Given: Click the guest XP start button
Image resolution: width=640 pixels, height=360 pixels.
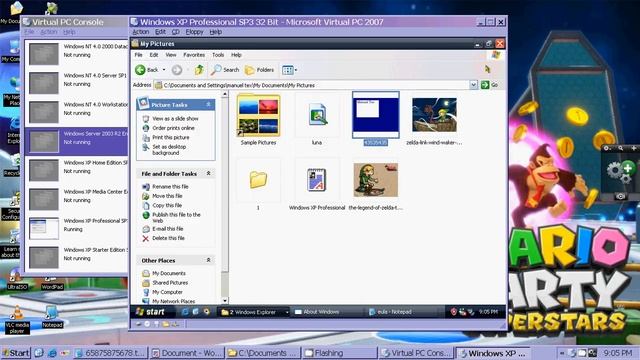Looking at the screenshot, I should point(151,312).
